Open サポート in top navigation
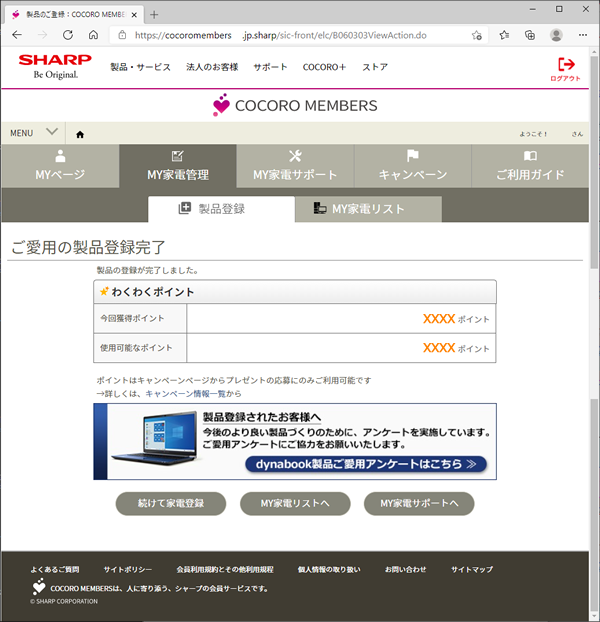 click(x=270, y=67)
